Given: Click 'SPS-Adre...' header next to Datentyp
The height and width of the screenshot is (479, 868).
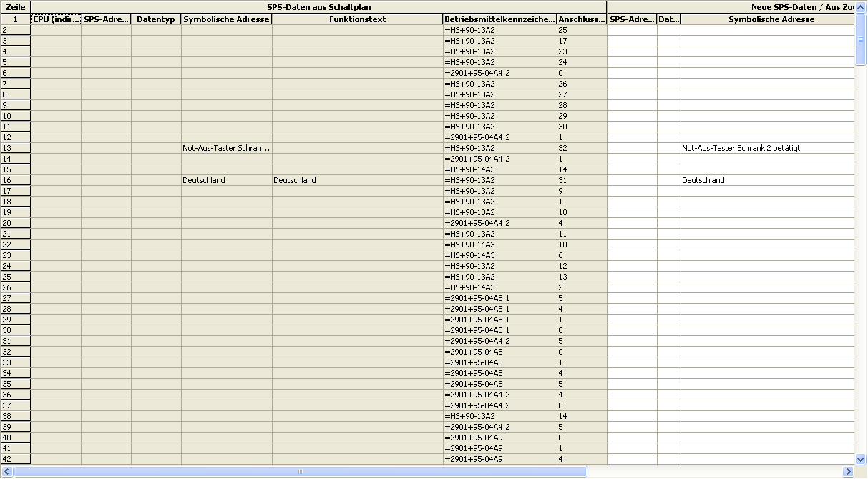Looking at the screenshot, I should [106, 19].
